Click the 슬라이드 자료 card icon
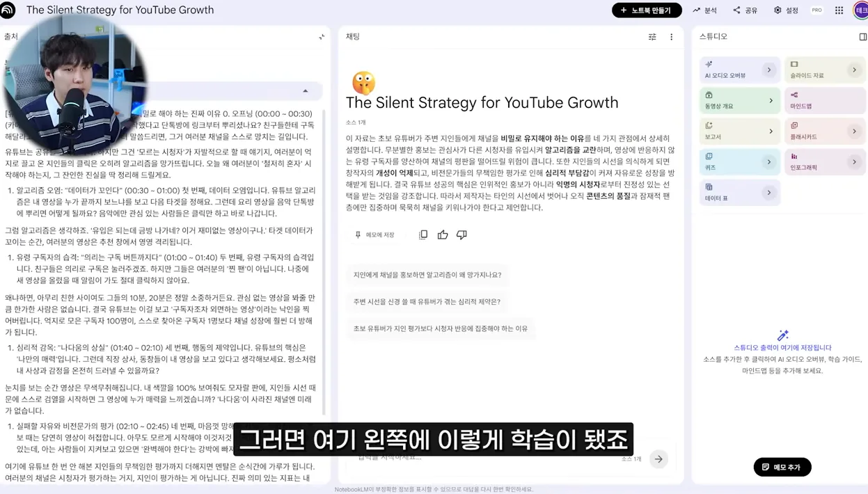This screenshot has width=868, height=494. 794,64
